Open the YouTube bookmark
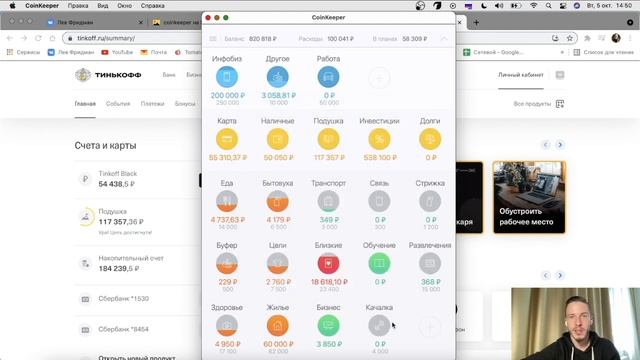640x360 pixels. click(x=117, y=52)
